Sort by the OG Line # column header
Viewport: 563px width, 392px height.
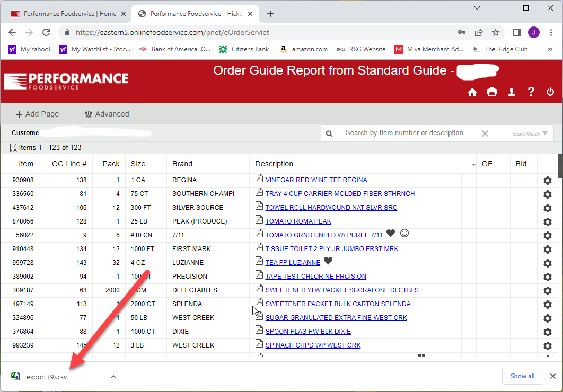69,164
